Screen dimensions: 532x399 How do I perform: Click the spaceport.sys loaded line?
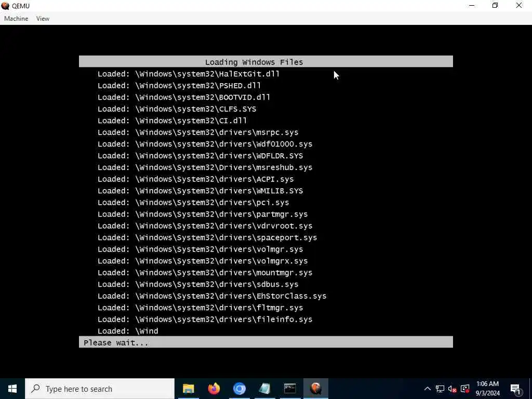click(207, 238)
